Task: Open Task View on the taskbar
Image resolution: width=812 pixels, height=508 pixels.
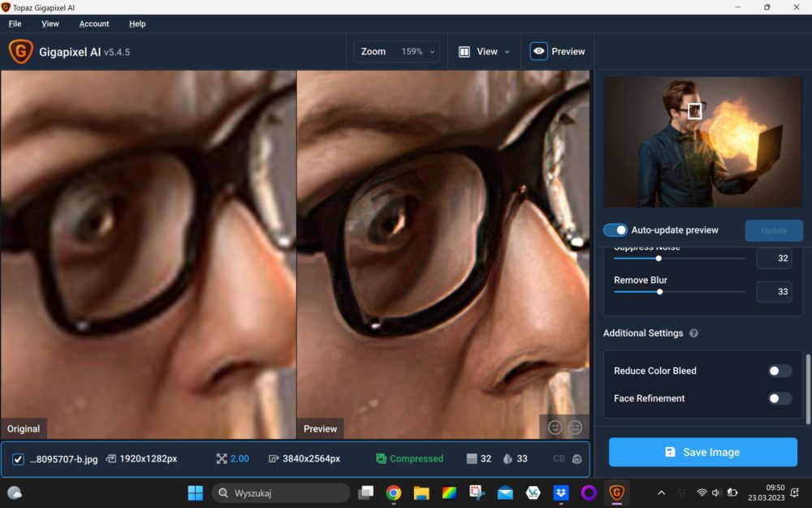Action: [366, 493]
